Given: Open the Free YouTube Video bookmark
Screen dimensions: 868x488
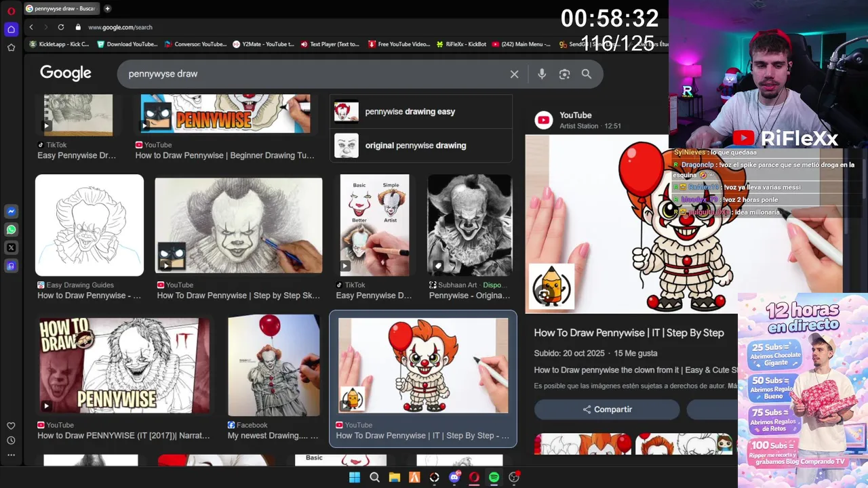Looking at the screenshot, I should click(x=399, y=44).
